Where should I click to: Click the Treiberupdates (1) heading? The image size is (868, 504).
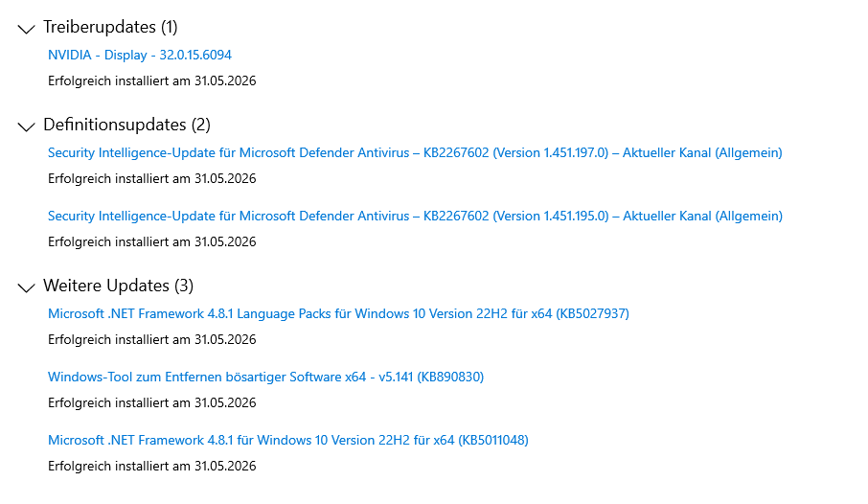pyautogui.click(x=110, y=27)
